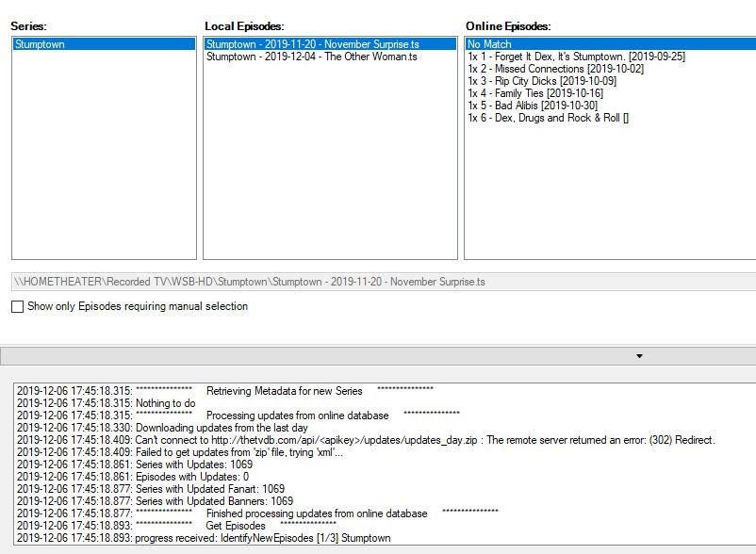Click the thetvdb.com connection error log line
The width and height of the screenshot is (756, 554).
coord(366,440)
